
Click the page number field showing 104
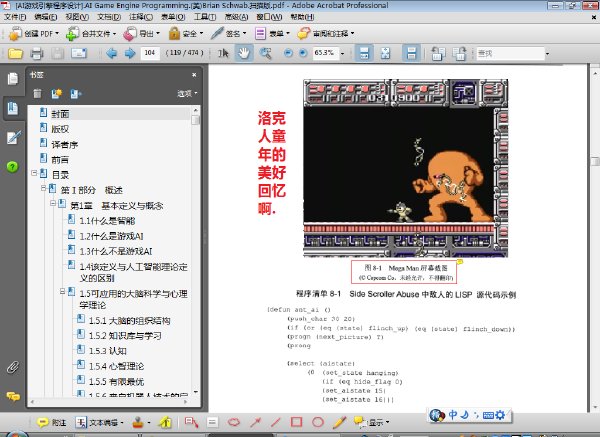pos(150,53)
